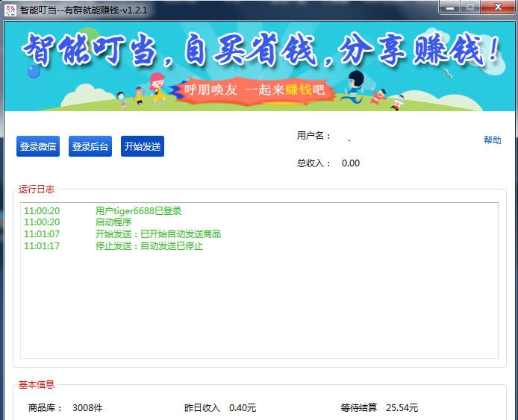The image size is (518, 420).
Task: Select log entry 停止发送：自动发送已停止
Action: [x=149, y=245]
